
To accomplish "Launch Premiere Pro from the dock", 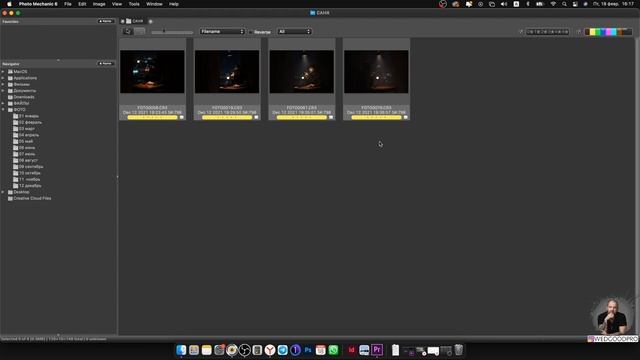I will (377, 350).
